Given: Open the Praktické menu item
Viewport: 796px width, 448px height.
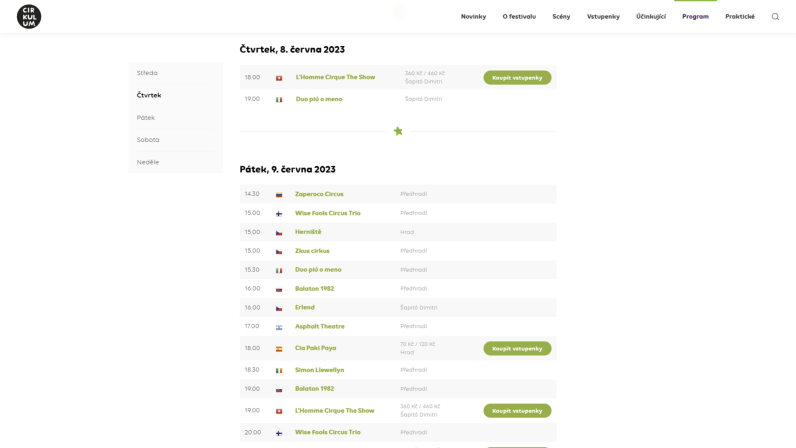Looking at the screenshot, I should tap(740, 16).
